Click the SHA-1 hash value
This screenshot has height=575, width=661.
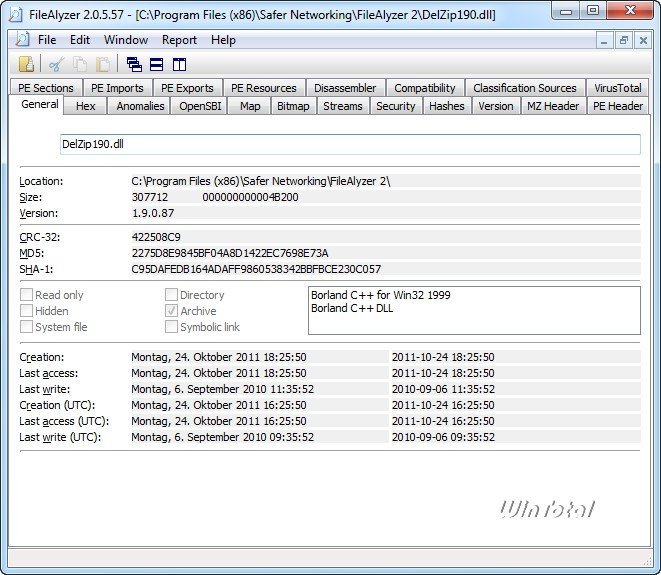256,269
